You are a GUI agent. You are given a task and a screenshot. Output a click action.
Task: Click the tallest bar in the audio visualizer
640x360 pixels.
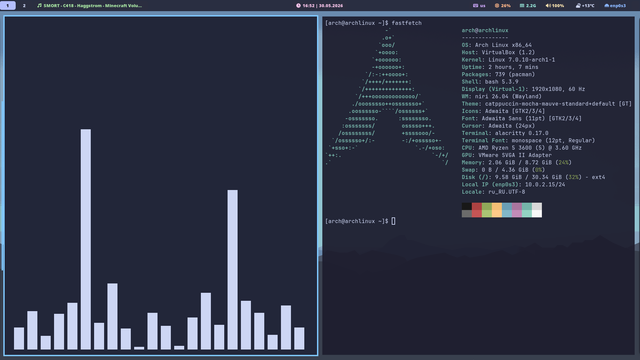(x=86, y=239)
